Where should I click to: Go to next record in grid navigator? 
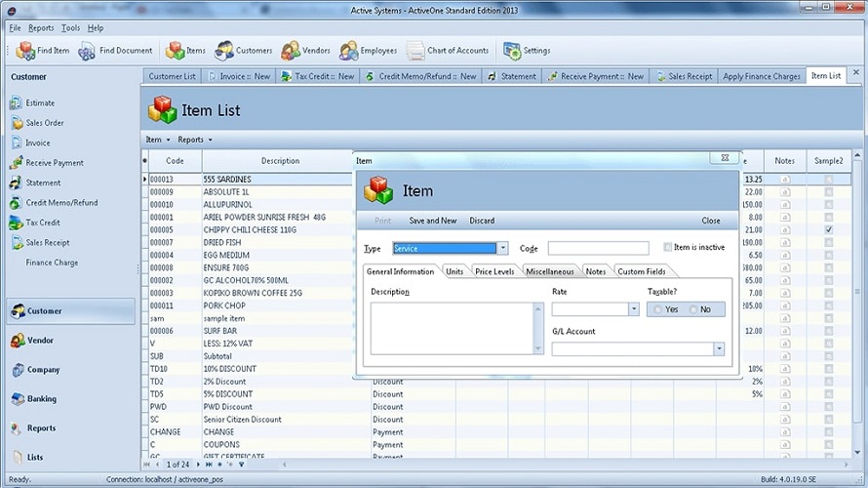click(x=198, y=465)
